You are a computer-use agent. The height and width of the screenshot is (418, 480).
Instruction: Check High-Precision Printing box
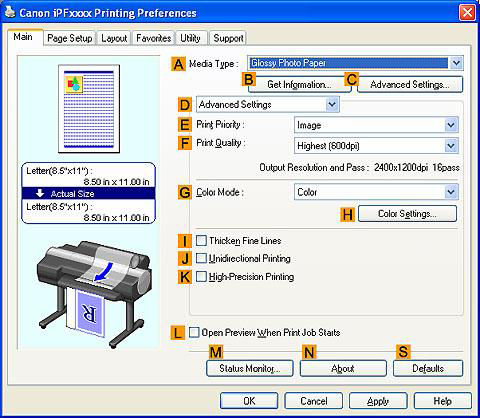pyautogui.click(x=201, y=276)
